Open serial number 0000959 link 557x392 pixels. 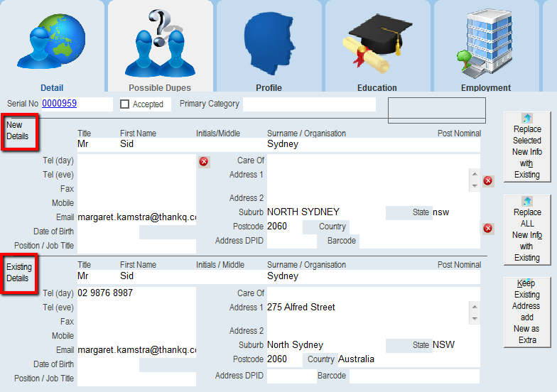click(x=59, y=104)
